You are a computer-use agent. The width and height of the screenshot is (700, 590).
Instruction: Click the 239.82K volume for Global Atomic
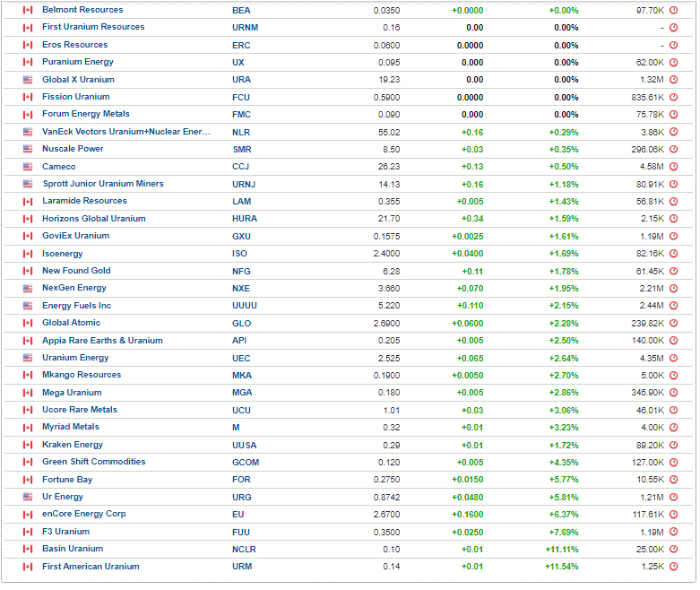click(x=648, y=324)
